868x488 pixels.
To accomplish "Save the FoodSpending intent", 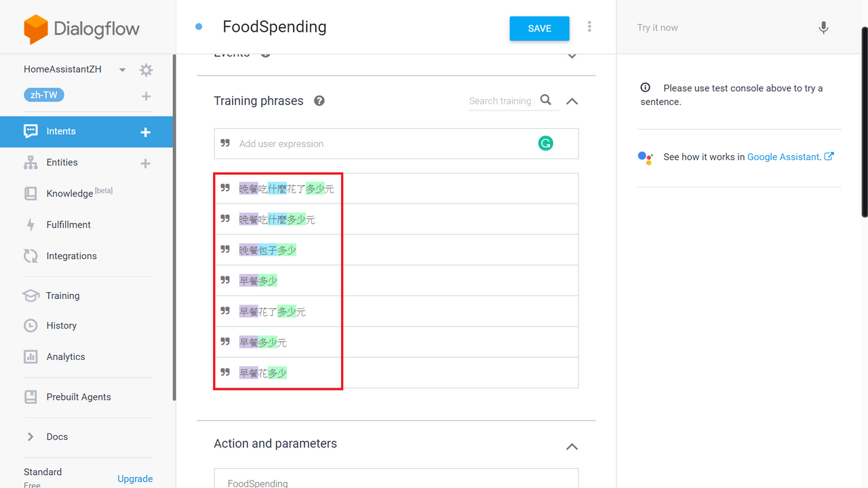I will [x=540, y=28].
